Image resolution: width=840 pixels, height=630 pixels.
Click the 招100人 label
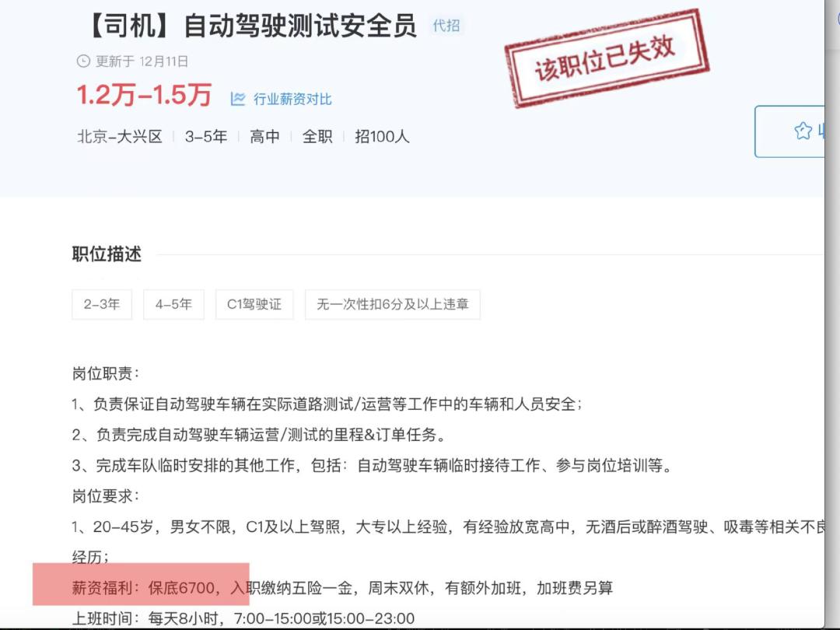click(x=382, y=137)
